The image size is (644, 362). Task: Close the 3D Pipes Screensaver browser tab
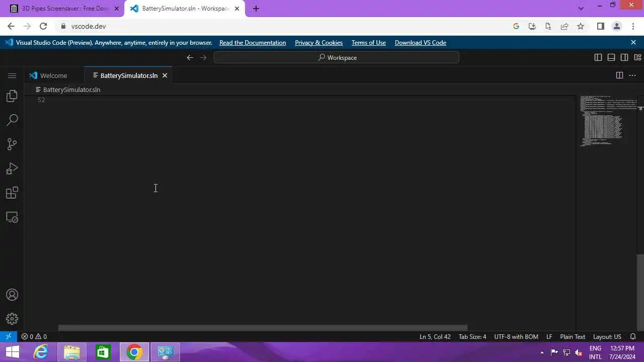(x=116, y=9)
